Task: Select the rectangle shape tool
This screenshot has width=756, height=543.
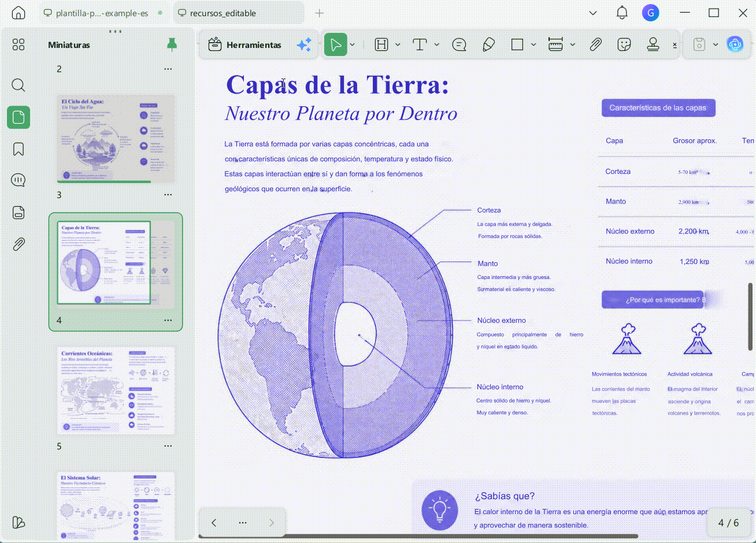Action: [x=517, y=45]
